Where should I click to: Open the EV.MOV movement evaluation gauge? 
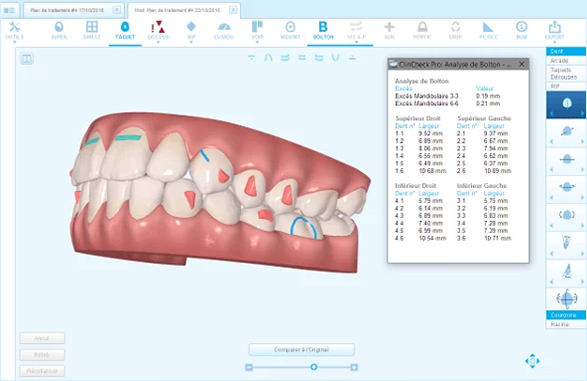224,30
